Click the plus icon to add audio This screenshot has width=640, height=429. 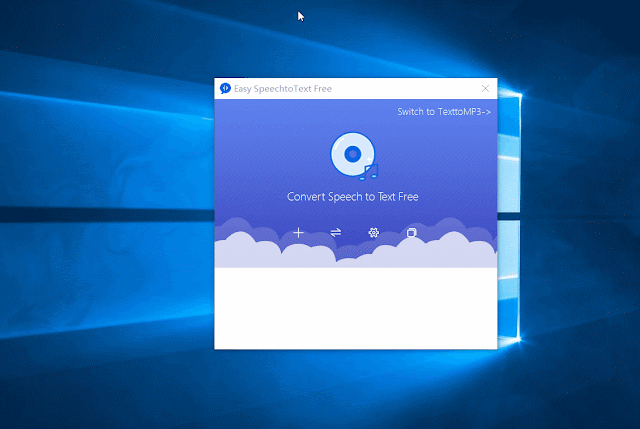298,233
